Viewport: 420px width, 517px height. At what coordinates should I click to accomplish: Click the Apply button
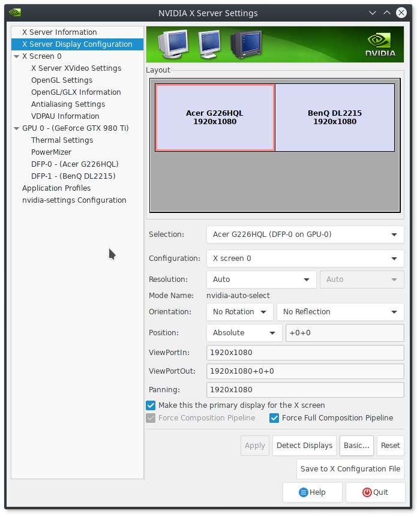pos(255,446)
